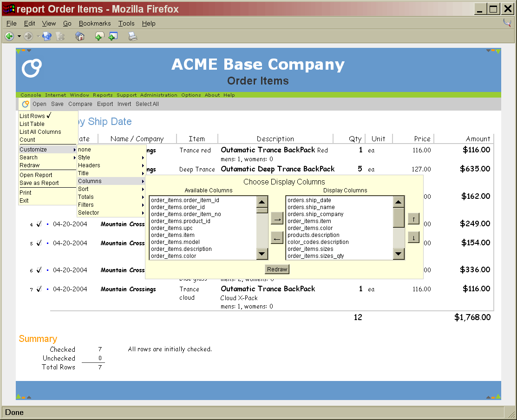
Task: Uncheck the checkmark on row 6
Action: [39, 270]
